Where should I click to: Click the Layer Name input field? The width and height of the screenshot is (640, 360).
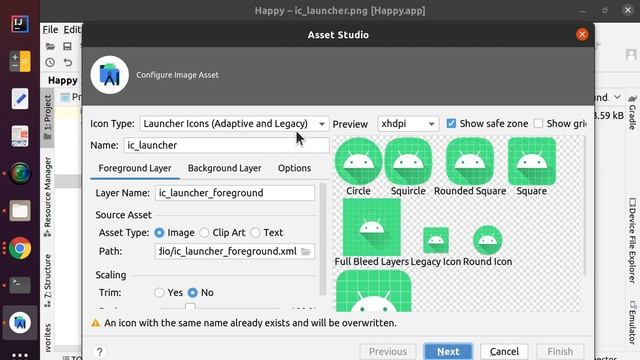(235, 193)
